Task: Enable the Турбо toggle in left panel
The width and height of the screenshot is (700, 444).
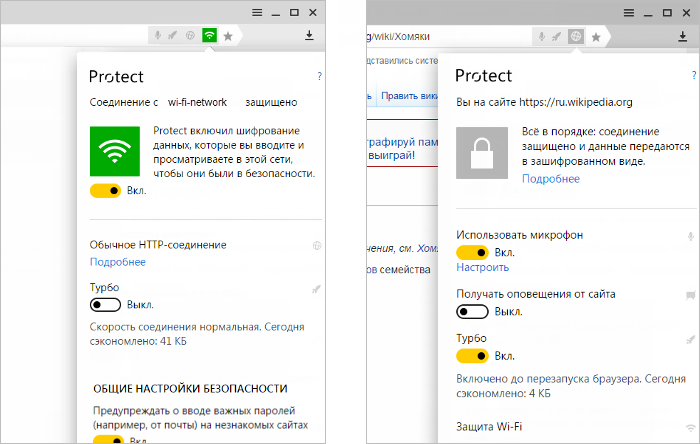Action: pyautogui.click(x=105, y=305)
